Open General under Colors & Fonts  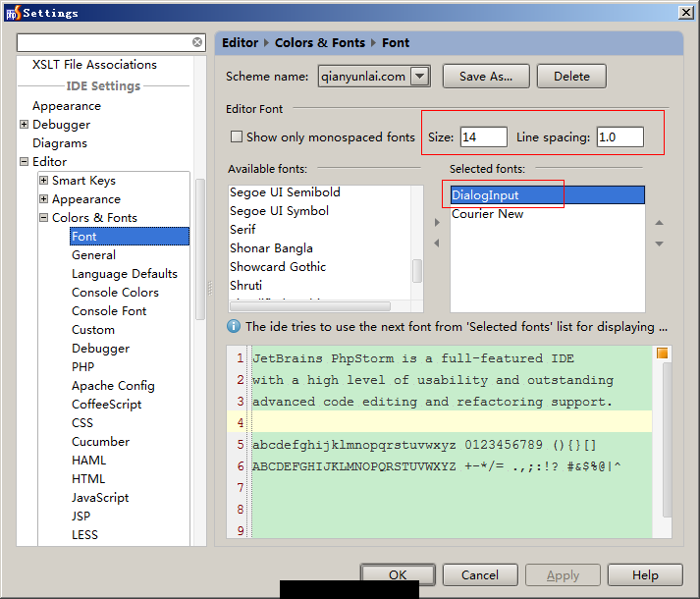tap(93, 255)
